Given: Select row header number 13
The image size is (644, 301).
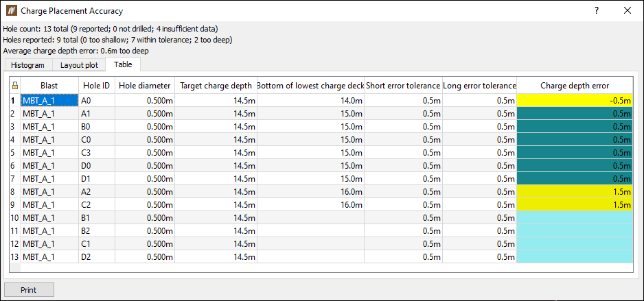Looking at the screenshot, I should [15, 256].
